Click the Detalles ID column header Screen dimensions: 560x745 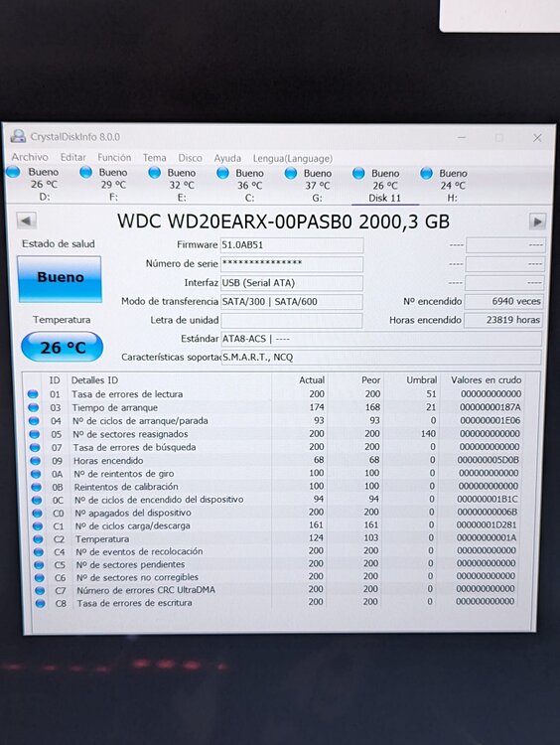[94, 380]
